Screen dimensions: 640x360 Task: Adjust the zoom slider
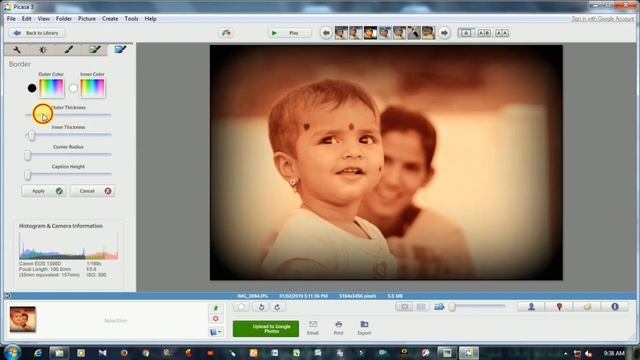pos(478,307)
